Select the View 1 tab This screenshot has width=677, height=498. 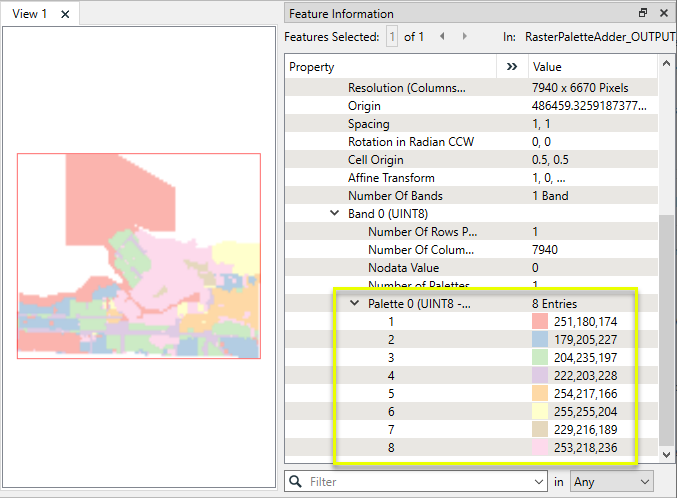pos(30,15)
